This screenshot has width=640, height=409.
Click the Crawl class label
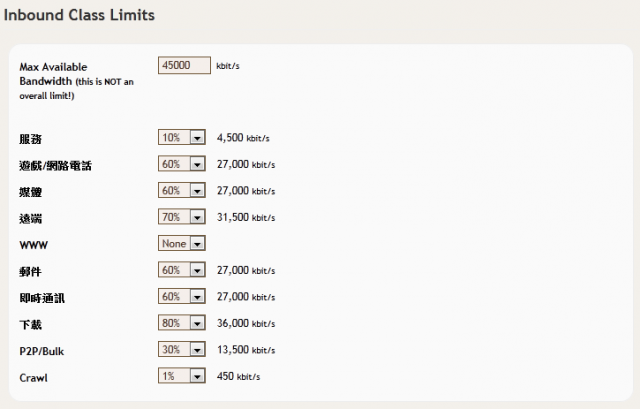coord(33,378)
